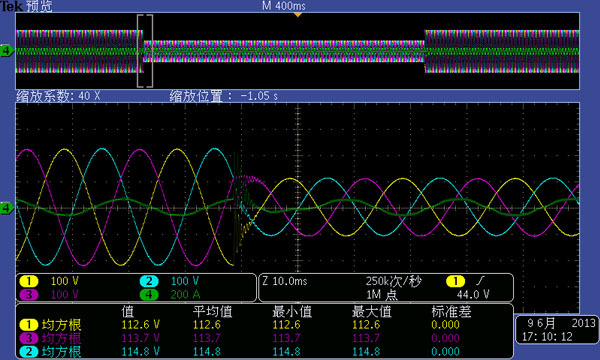600x360 pixels.
Task: Click the channel 4 marker beside overview
Action: pyautogui.click(x=7, y=50)
